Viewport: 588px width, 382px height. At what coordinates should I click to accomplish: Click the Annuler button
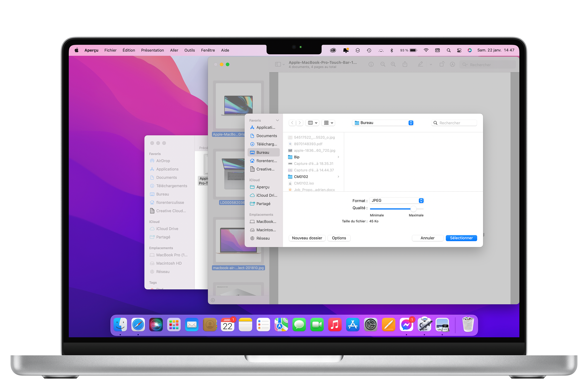coord(427,238)
